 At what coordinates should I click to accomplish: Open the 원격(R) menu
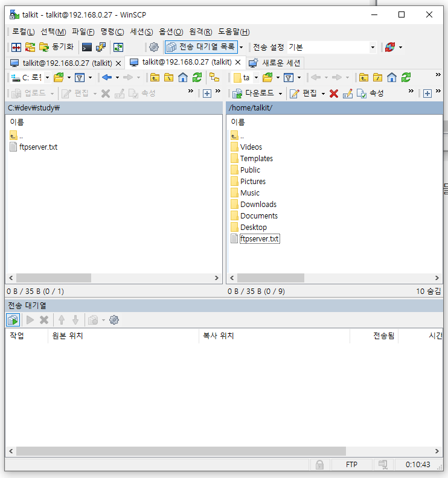200,32
